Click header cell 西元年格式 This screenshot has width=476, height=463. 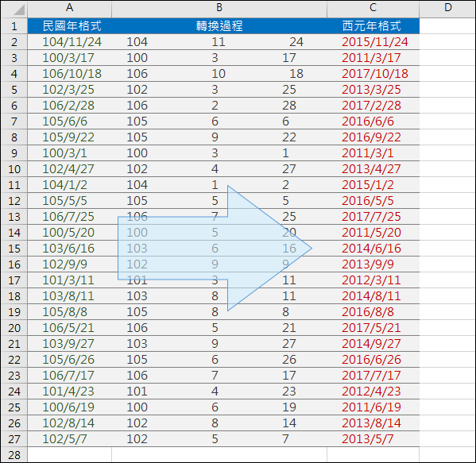pyautogui.click(x=373, y=26)
